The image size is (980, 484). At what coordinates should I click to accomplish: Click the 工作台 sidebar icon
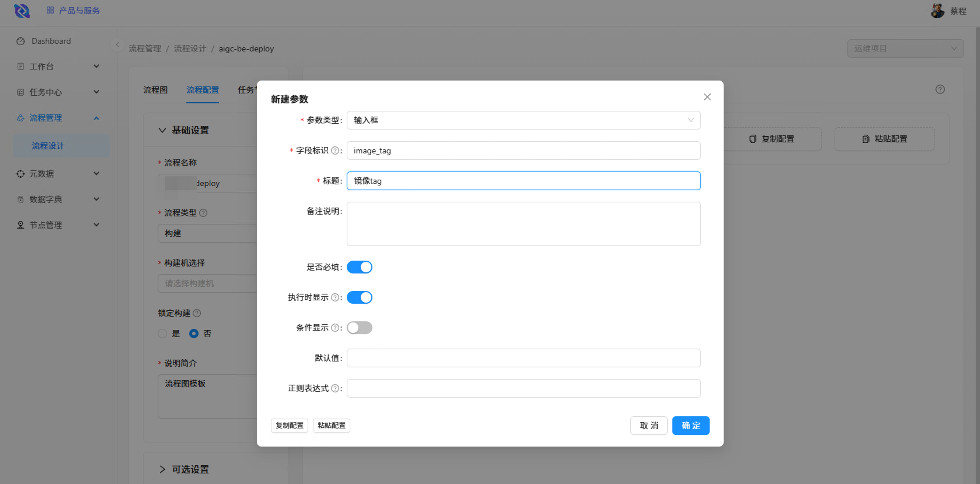pyautogui.click(x=20, y=66)
